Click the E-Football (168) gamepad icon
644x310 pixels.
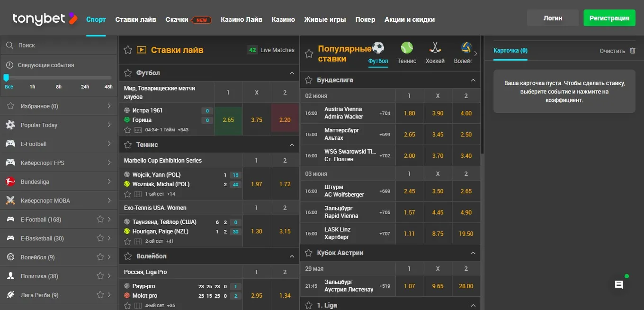[x=10, y=219]
